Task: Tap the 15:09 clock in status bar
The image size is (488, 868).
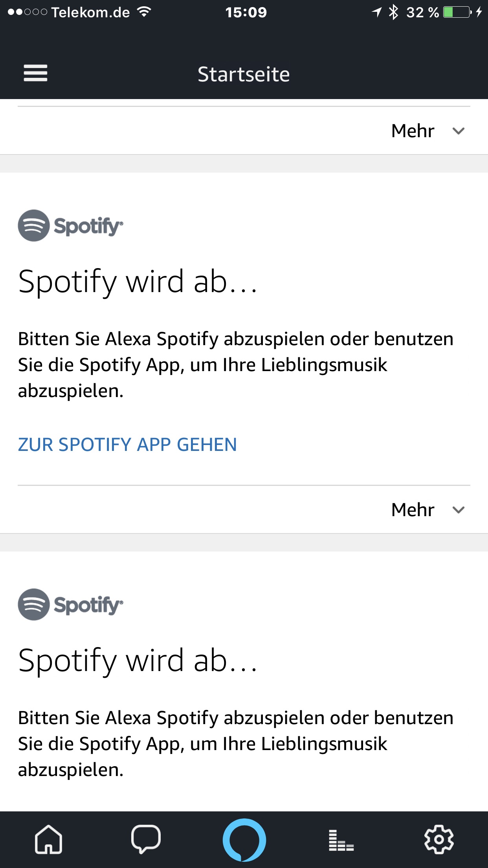Action: coord(246,13)
